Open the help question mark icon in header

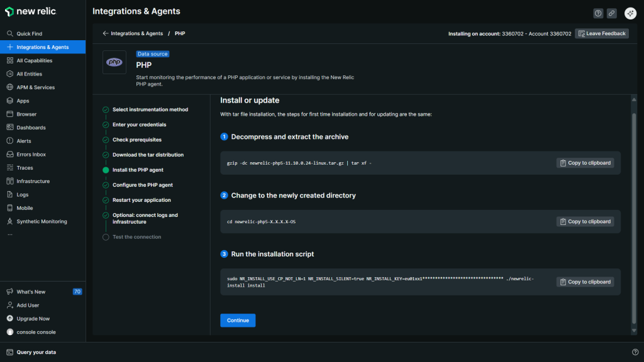[x=597, y=13]
